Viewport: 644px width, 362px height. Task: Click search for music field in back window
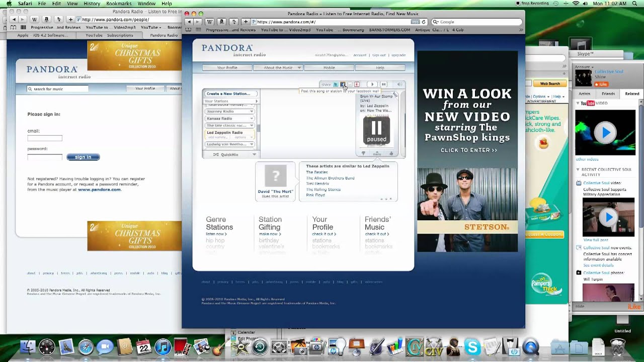(58, 88)
